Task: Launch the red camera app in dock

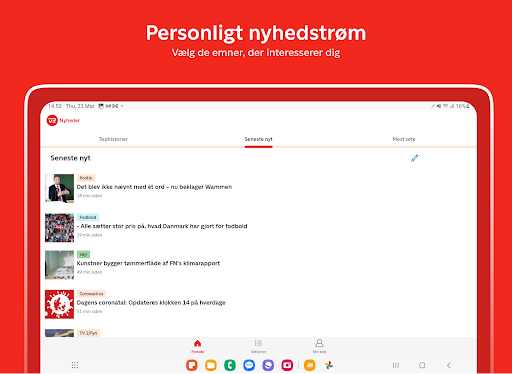Action: pyautogui.click(x=287, y=365)
